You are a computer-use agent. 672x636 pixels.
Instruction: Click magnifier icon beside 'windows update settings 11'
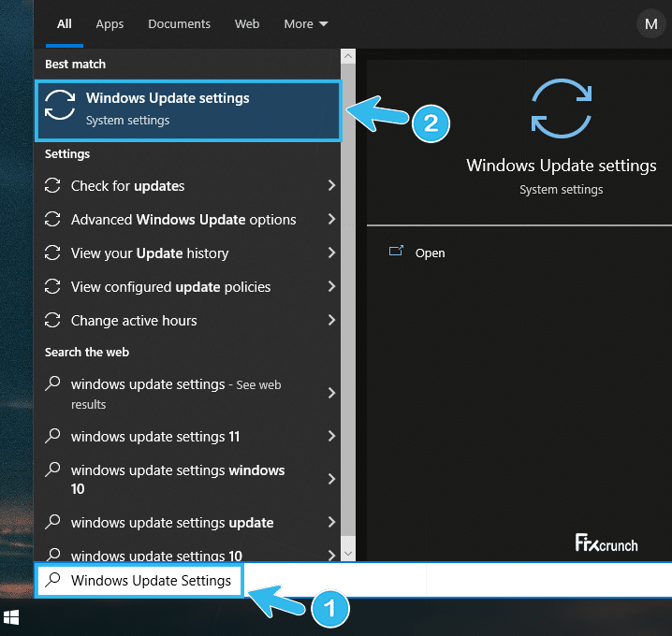point(52,436)
